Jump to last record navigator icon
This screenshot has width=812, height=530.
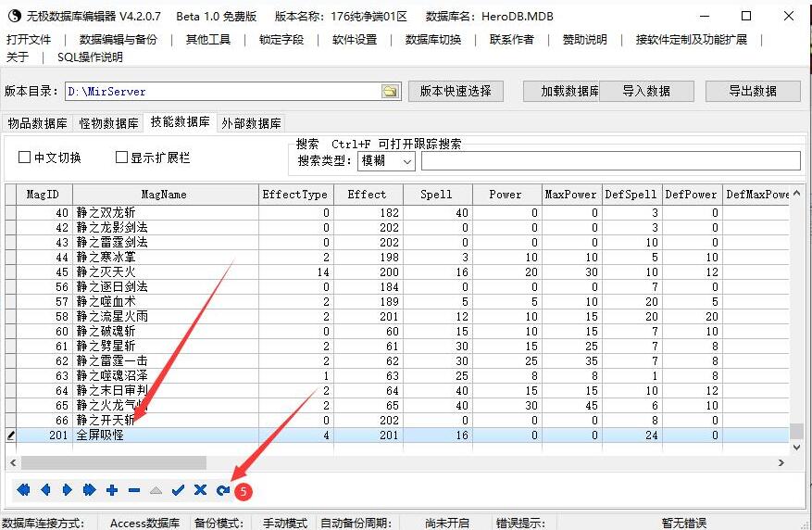[x=89, y=489]
